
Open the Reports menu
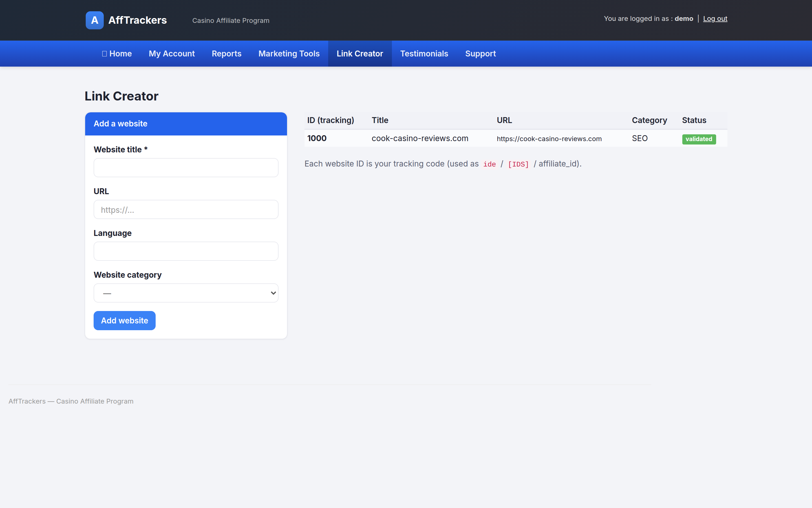tap(226, 54)
